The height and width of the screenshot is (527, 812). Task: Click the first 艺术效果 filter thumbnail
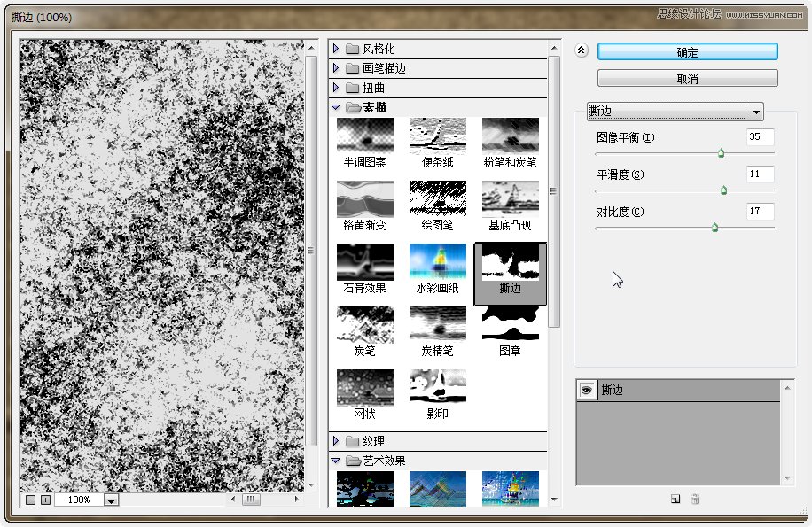tap(364, 488)
